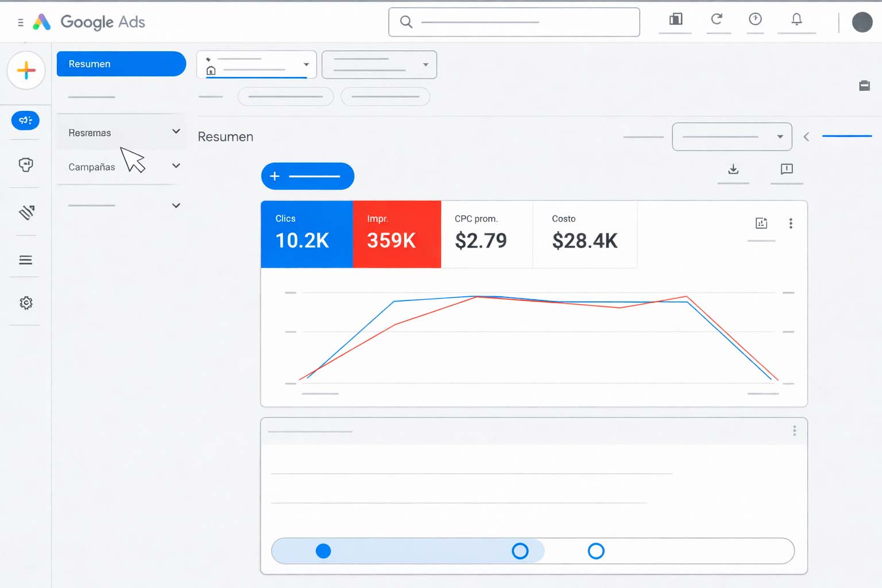Screen dimensions: 882x588
Task: Click the yellow plus create button
Action: pyautogui.click(x=26, y=71)
